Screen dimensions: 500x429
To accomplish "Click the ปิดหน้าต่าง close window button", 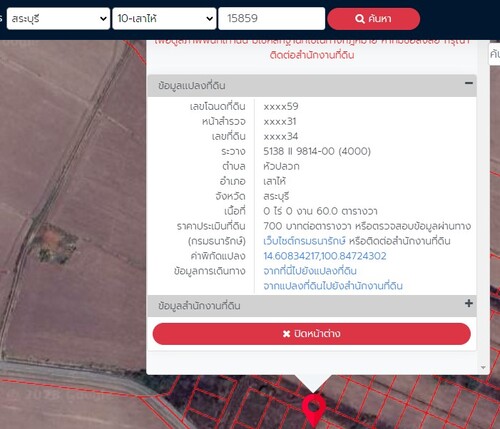I will click(x=312, y=334).
